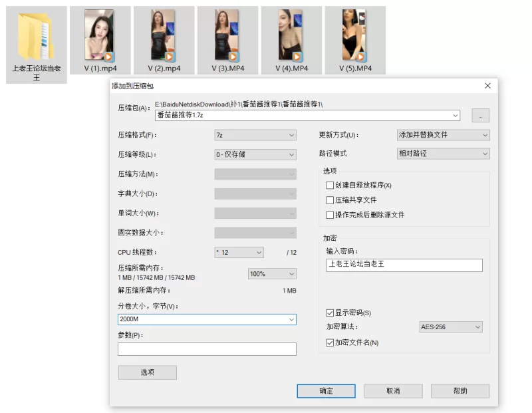Enable 创建自释放程序 checkbox
532x413 pixels.
click(x=329, y=186)
